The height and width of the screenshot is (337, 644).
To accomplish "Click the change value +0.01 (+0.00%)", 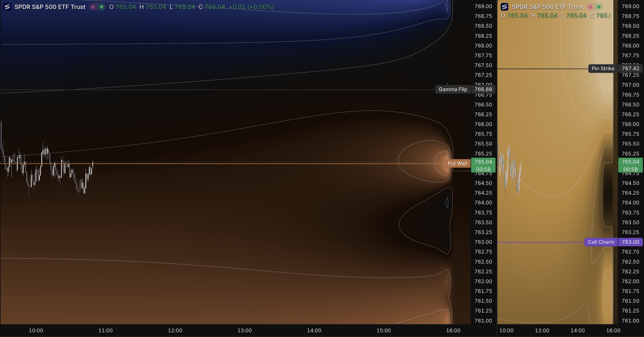I will [251, 7].
